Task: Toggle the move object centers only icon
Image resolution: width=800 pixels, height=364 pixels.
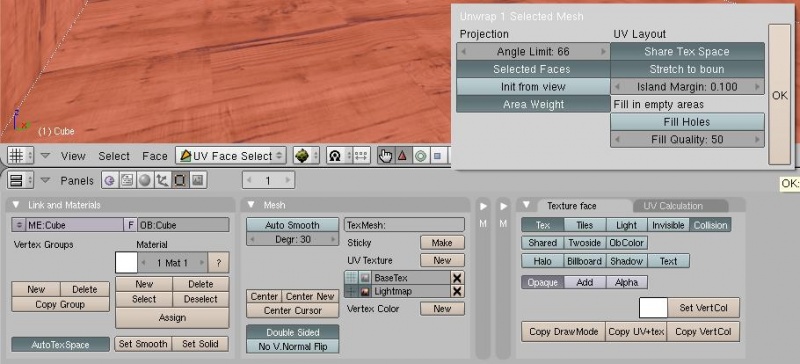Action: [x=362, y=156]
